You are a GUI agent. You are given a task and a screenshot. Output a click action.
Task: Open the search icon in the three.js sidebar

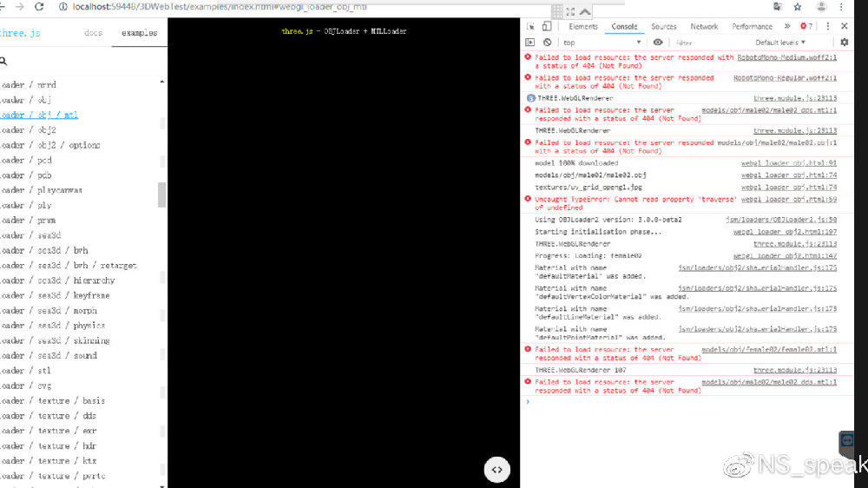click(x=3, y=61)
